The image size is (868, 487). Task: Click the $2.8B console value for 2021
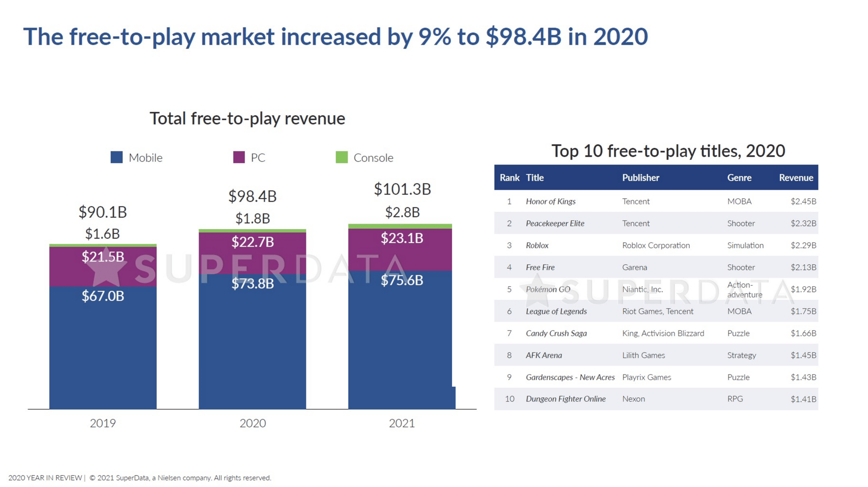(402, 212)
